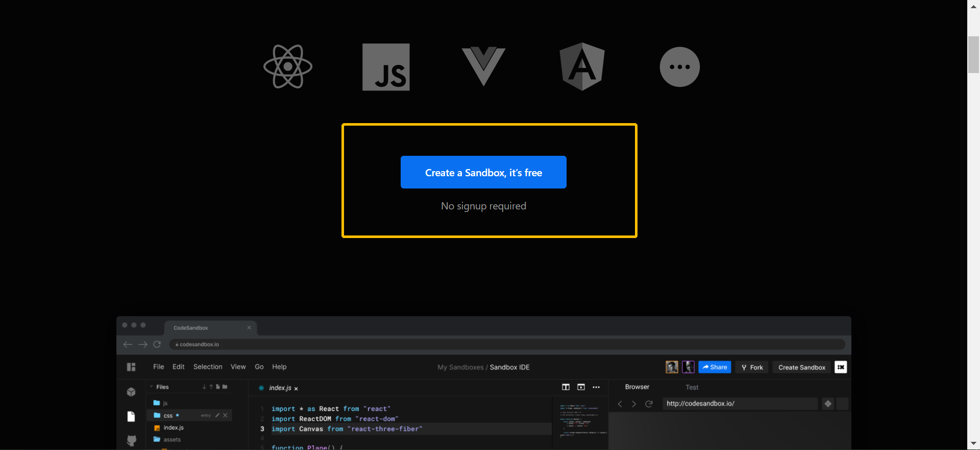Click the white square icon after Create Sandbox
This screenshot has width=980, height=450.
point(841,367)
